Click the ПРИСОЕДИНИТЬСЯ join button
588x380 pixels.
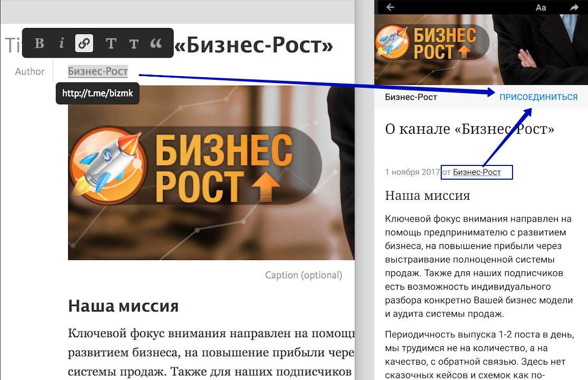pyautogui.click(x=538, y=97)
